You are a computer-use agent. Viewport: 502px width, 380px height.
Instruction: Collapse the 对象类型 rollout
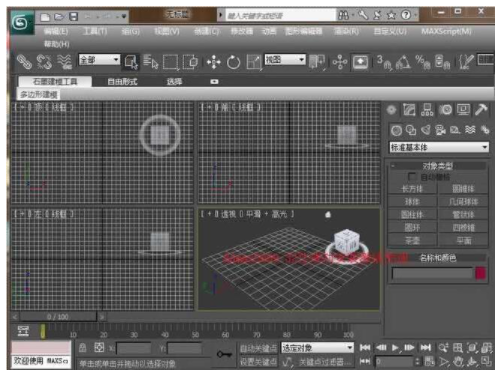click(x=438, y=166)
